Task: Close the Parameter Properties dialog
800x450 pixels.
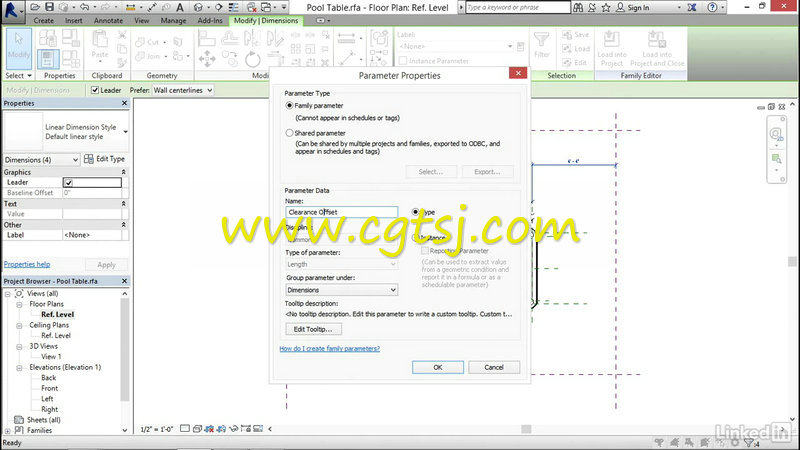Action: pos(518,73)
